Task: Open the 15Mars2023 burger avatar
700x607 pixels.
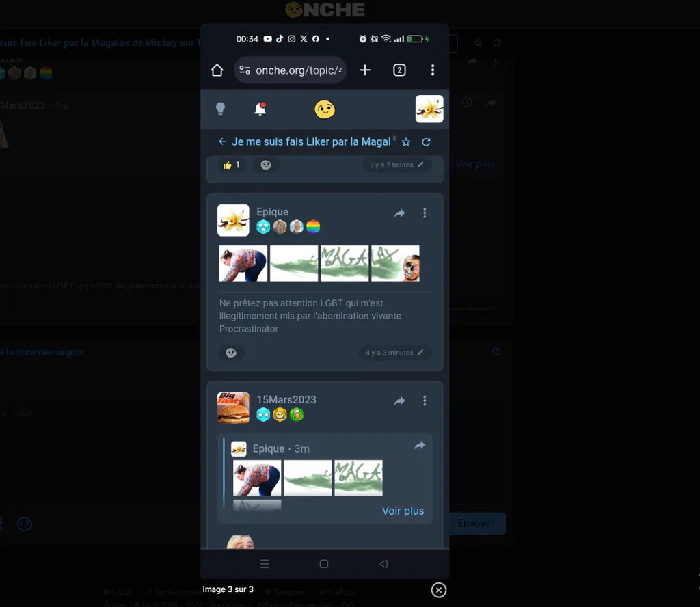Action: point(233,407)
